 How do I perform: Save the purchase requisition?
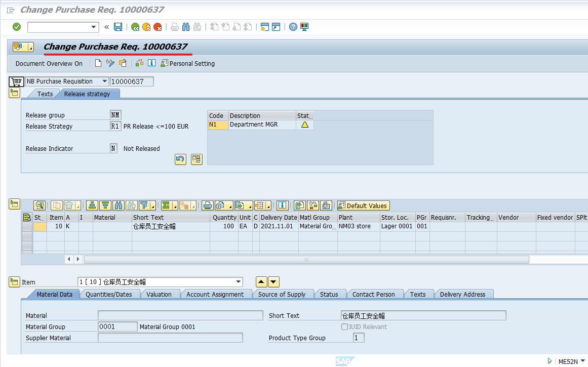(118, 26)
